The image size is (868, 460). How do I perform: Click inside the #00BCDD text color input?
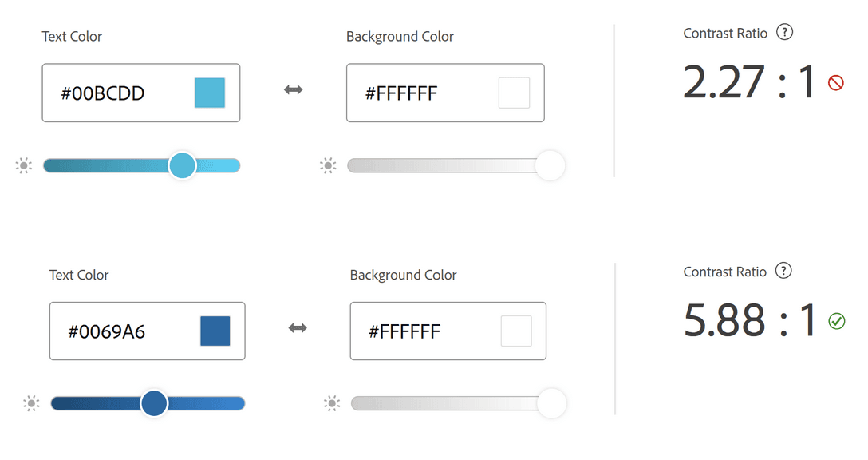(104, 93)
